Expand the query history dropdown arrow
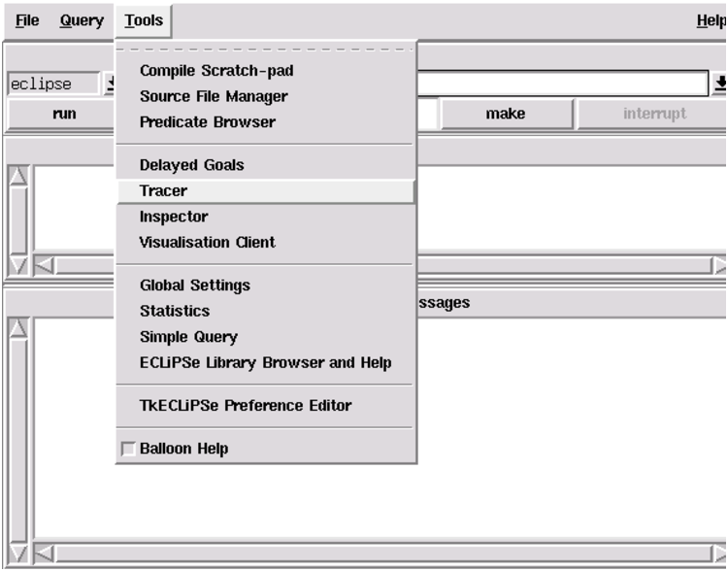 coord(720,84)
